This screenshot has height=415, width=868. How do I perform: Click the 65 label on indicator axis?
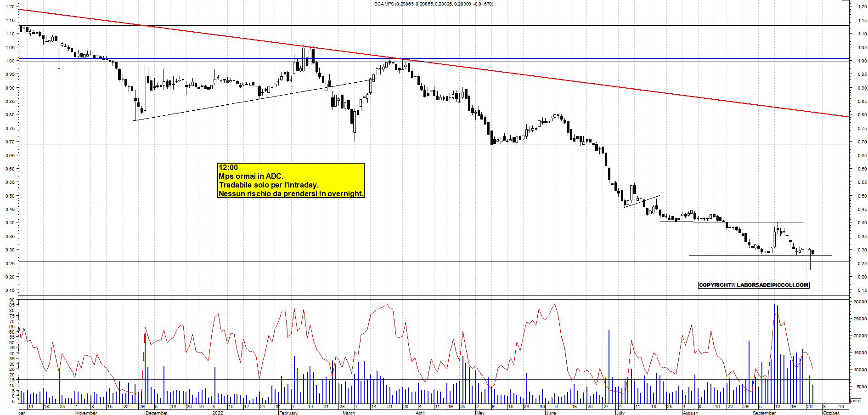click(x=12, y=326)
